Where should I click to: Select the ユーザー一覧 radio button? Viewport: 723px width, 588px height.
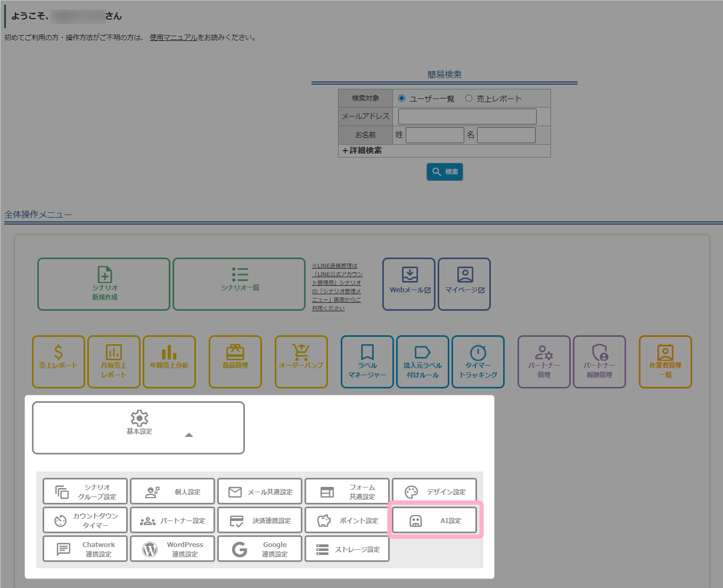402,98
